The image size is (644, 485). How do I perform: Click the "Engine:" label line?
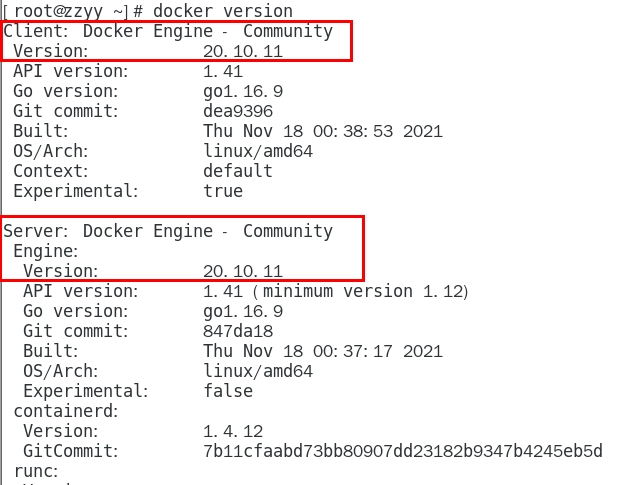46,251
